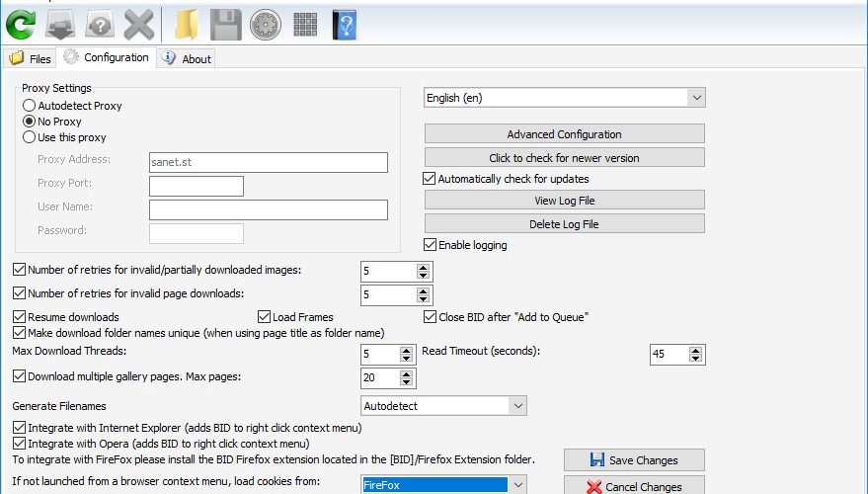Open the English (en) language dropdown
This screenshot has width=868, height=494.
[564, 98]
